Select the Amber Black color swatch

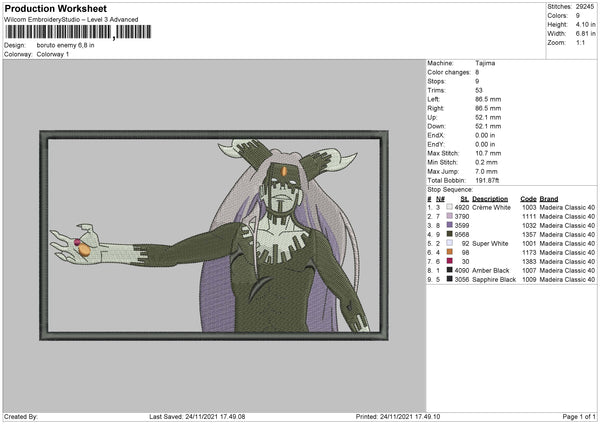pyautogui.click(x=449, y=270)
